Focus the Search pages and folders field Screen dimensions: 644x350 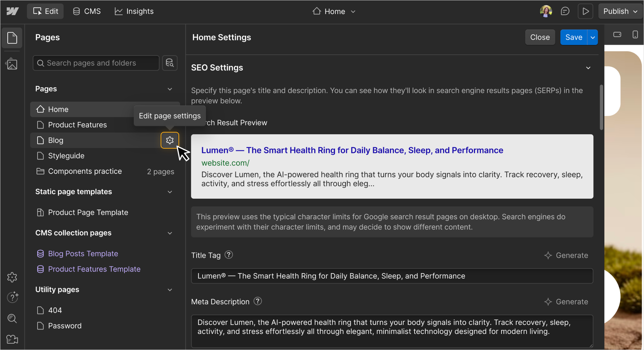point(96,63)
